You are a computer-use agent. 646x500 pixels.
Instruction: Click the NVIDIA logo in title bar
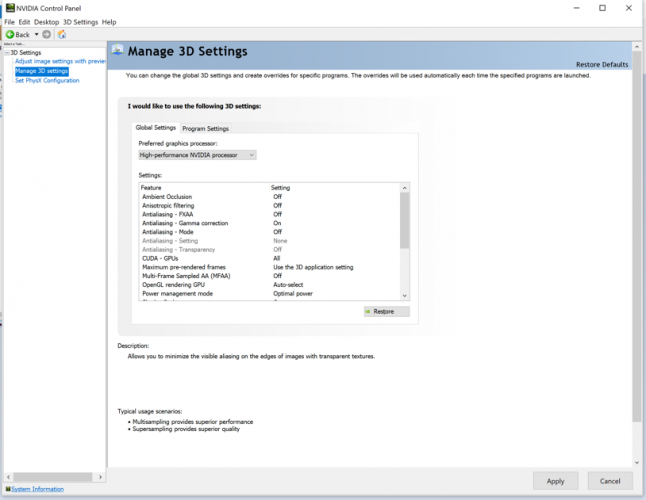coord(8,8)
